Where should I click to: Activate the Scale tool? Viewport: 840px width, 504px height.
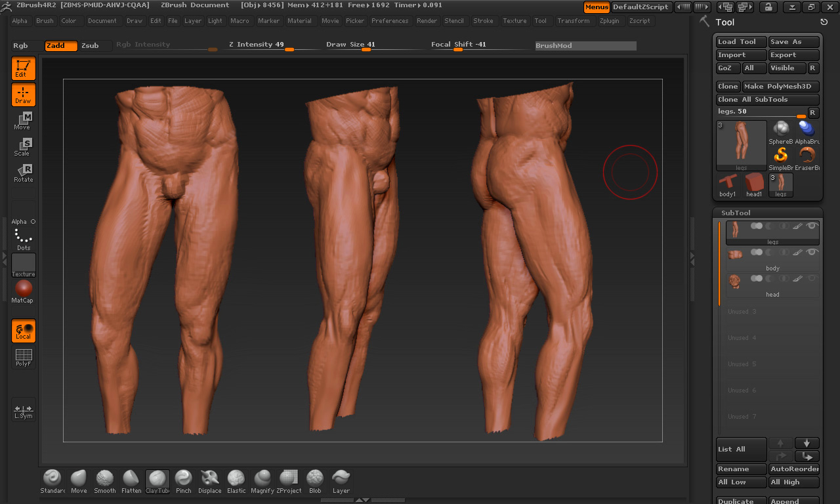pos(23,147)
